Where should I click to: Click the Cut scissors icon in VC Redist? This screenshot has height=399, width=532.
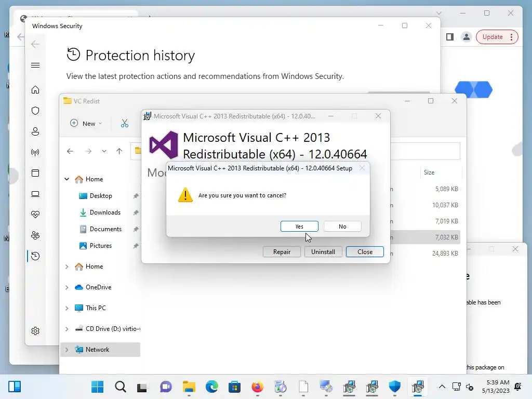click(x=125, y=123)
